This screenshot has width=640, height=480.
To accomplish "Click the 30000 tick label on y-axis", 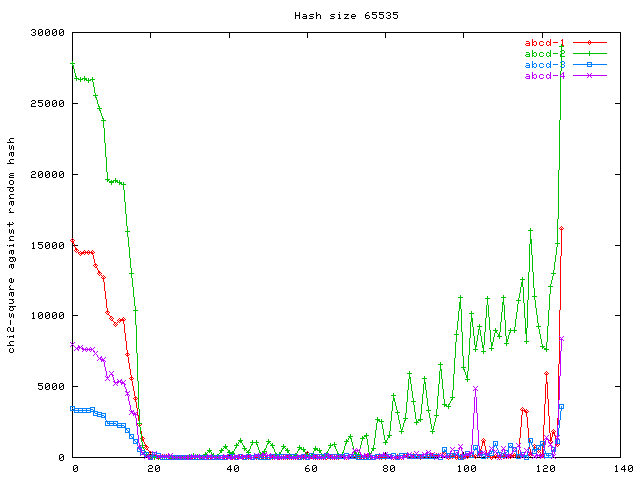I will pos(47,33).
